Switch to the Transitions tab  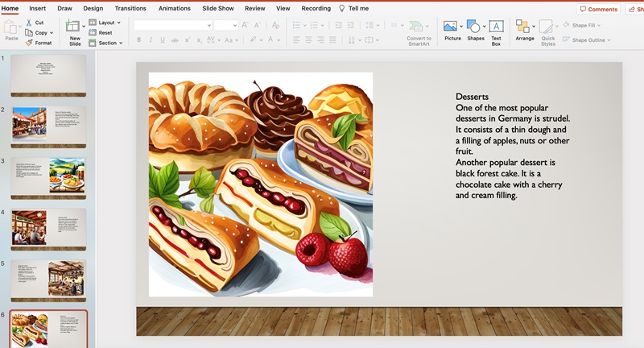pyautogui.click(x=130, y=8)
